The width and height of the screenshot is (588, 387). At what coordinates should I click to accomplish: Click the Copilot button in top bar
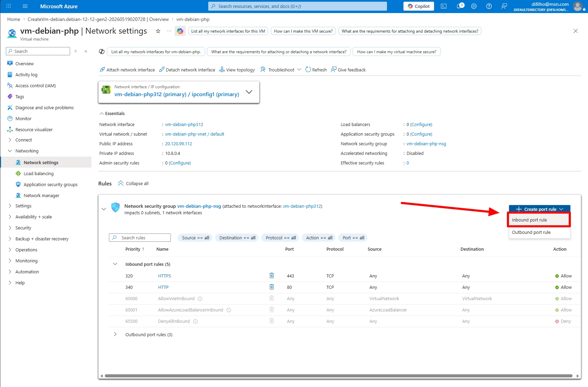(419, 6)
